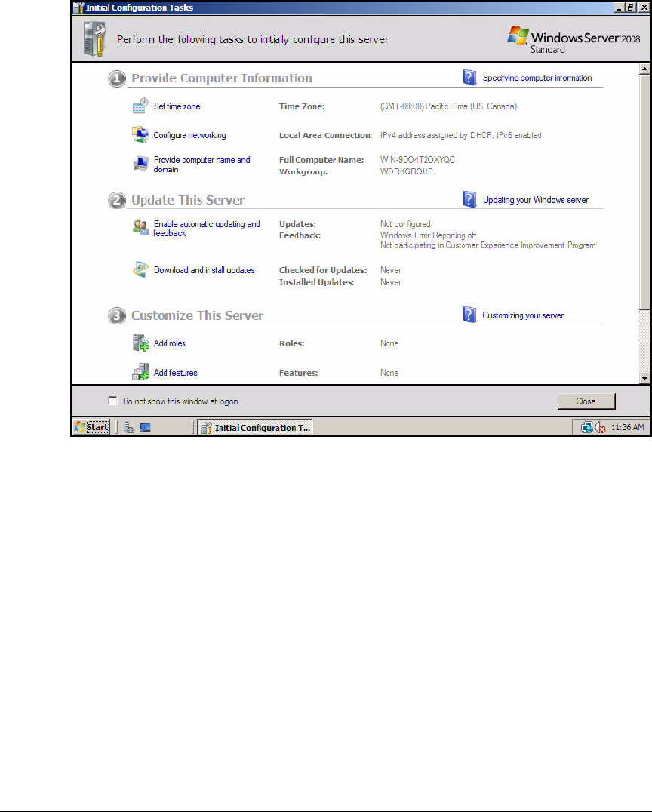Click the automatic updating and feedback icon
This screenshot has height=812, width=652.
click(x=140, y=227)
